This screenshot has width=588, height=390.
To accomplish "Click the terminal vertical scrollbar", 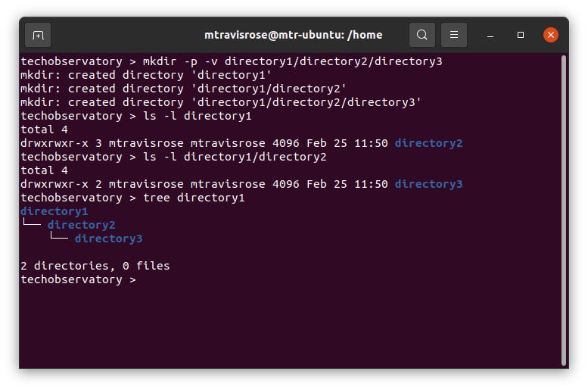I will pyautogui.click(x=563, y=211).
